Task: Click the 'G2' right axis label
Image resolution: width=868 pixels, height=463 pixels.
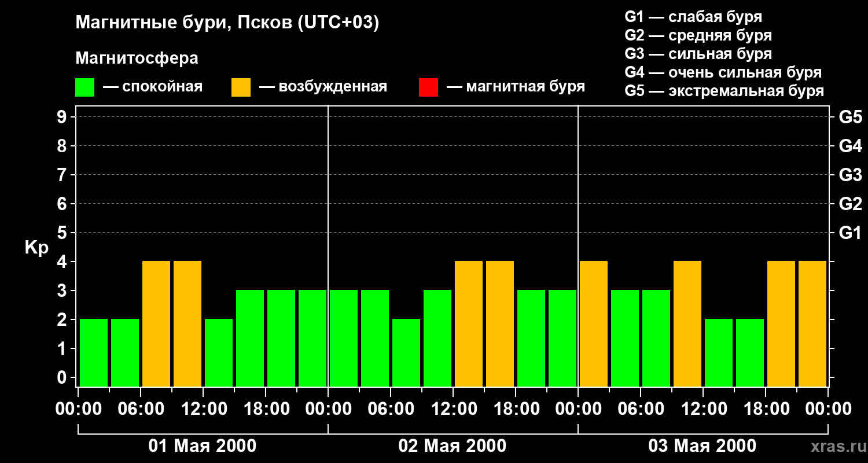Action: pyautogui.click(x=850, y=204)
